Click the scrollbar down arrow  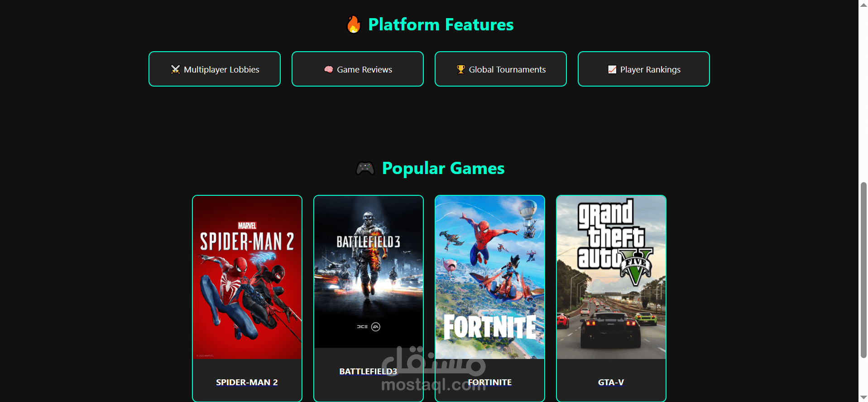click(x=863, y=397)
